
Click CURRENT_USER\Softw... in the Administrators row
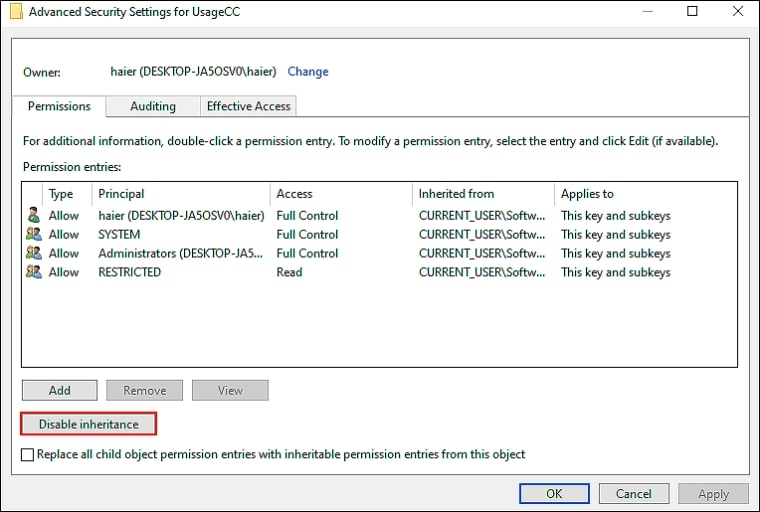tap(482, 253)
